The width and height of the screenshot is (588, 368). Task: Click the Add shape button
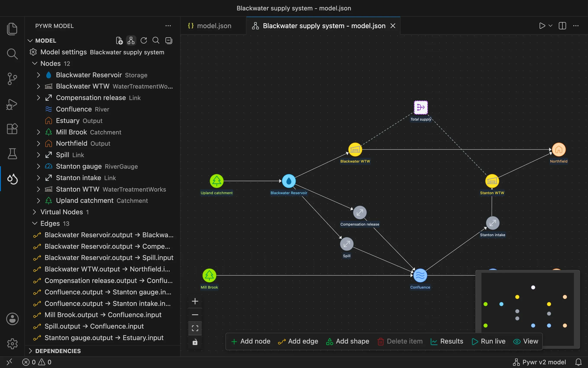[348, 341]
